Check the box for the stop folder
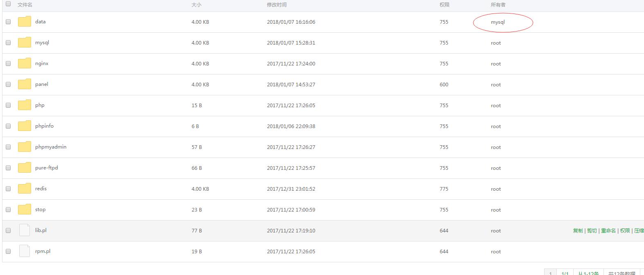 click(8, 210)
